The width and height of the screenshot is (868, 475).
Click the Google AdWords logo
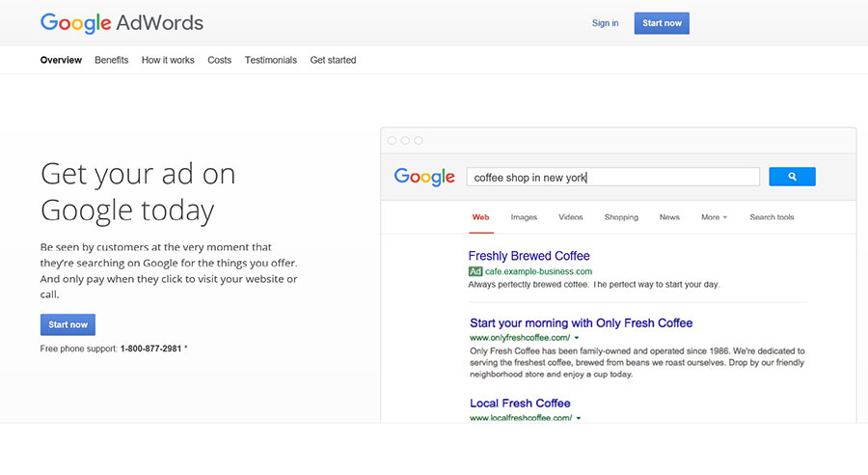122,23
